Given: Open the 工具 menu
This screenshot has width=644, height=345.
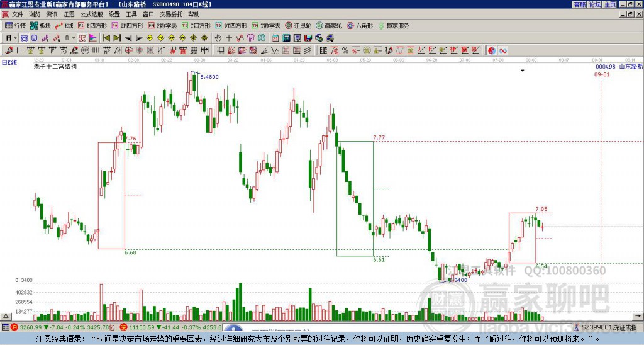Looking at the screenshot, I should click(131, 14).
